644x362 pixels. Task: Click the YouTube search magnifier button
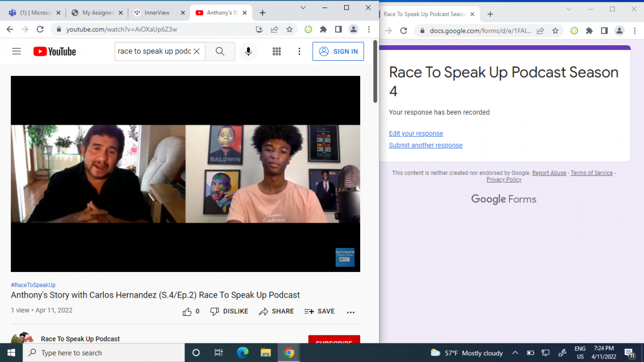(x=220, y=51)
